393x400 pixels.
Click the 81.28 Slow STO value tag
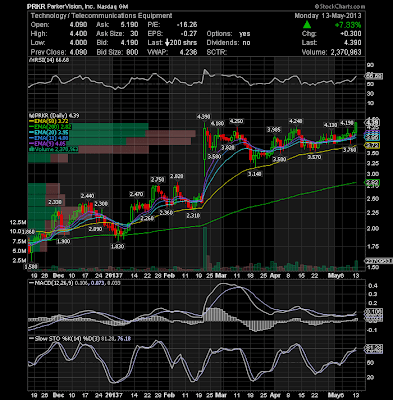(x=374, y=348)
